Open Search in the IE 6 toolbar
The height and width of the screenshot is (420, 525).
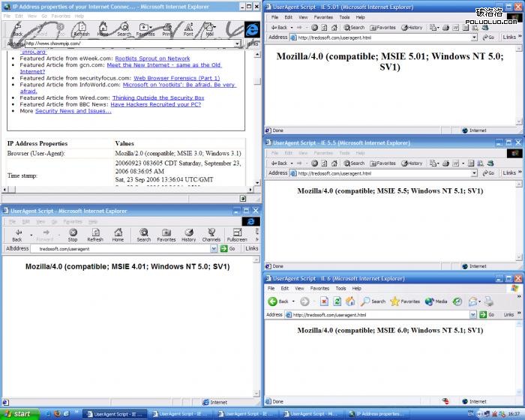373,301
